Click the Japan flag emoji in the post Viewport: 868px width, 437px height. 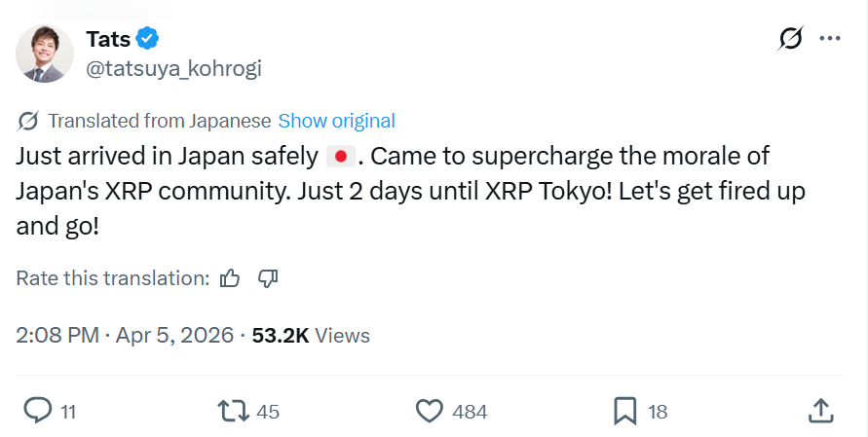pos(340,156)
